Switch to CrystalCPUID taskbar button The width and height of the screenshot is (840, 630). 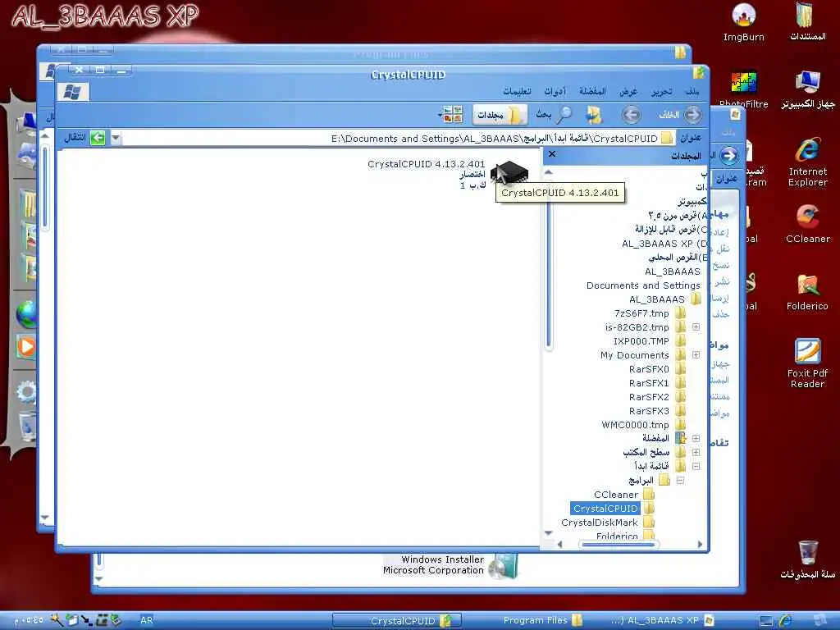[396, 620]
